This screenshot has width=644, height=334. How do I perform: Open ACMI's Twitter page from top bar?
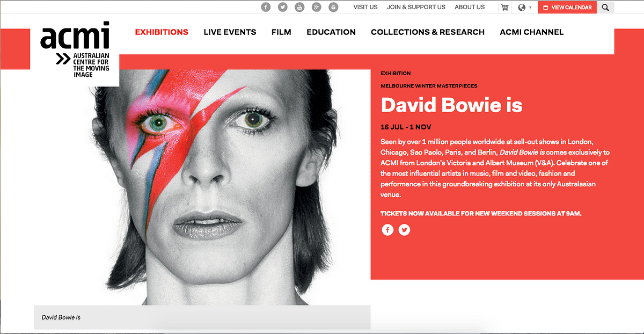coord(283,7)
